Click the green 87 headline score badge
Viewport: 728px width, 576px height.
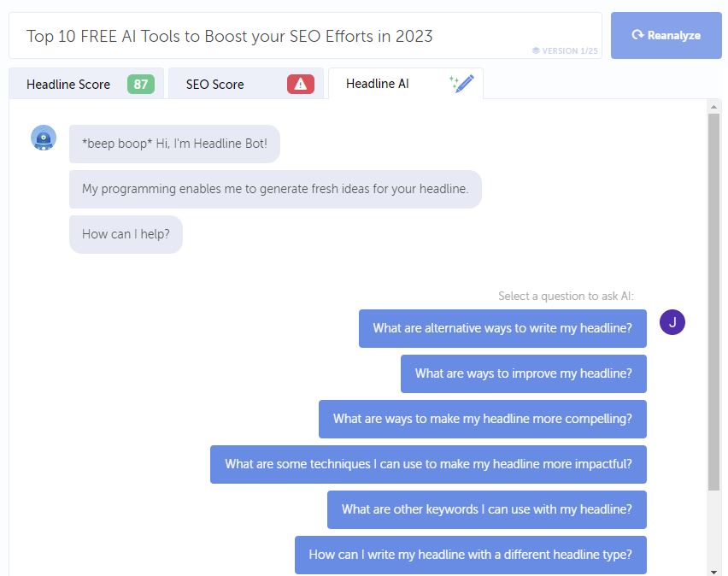coord(141,84)
